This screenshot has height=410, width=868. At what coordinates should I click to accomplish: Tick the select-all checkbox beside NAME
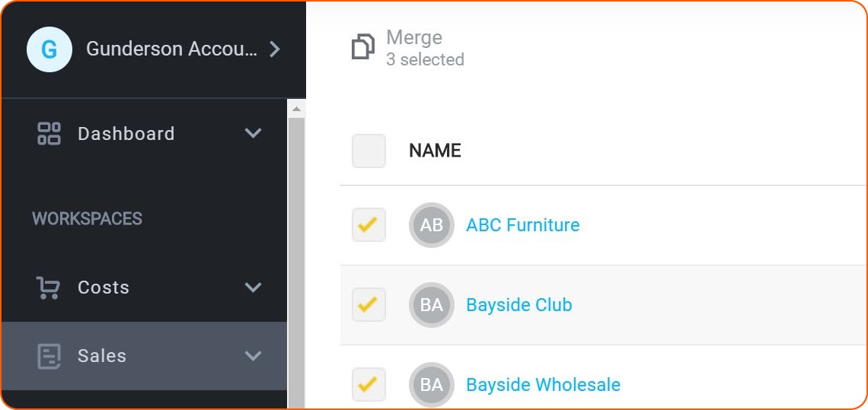pos(369,151)
